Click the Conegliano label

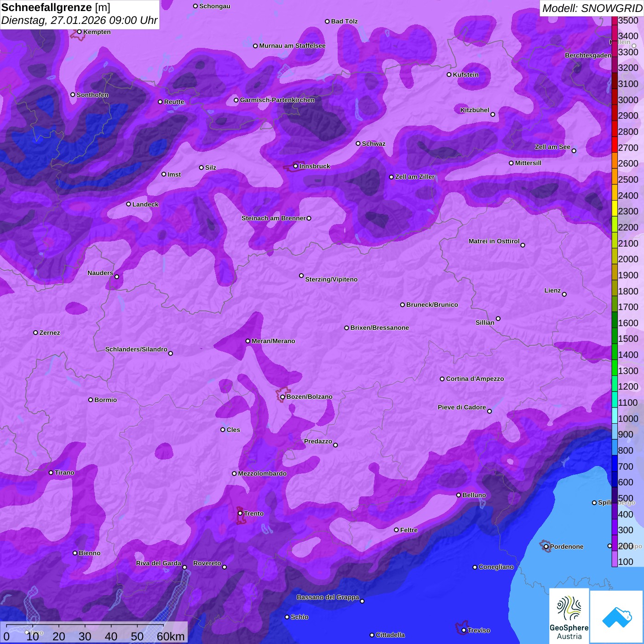(x=496, y=567)
